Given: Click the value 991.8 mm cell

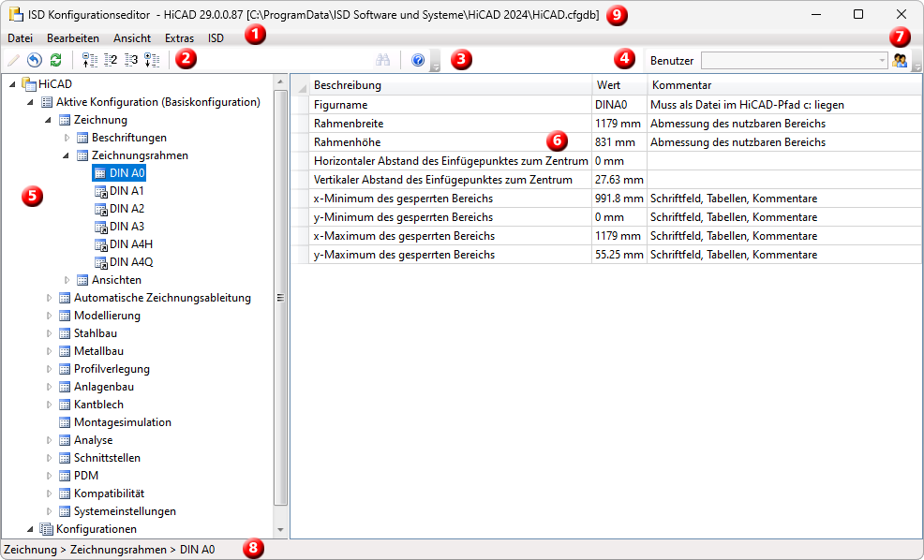Looking at the screenshot, I should [x=619, y=199].
